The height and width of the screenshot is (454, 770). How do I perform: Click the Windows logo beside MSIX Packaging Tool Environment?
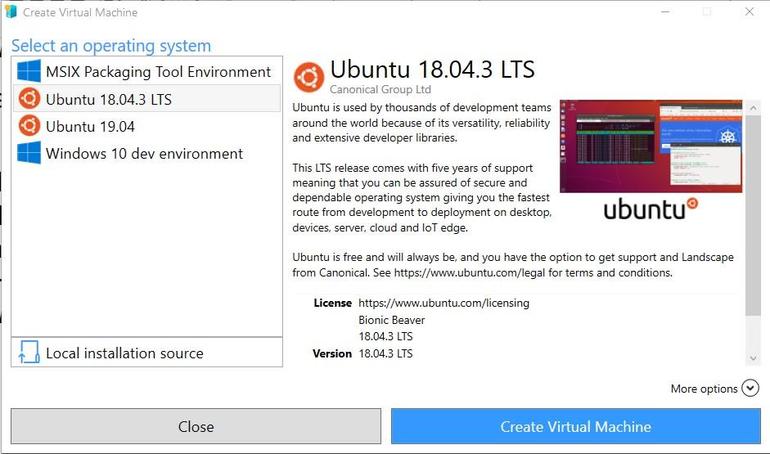click(29, 71)
